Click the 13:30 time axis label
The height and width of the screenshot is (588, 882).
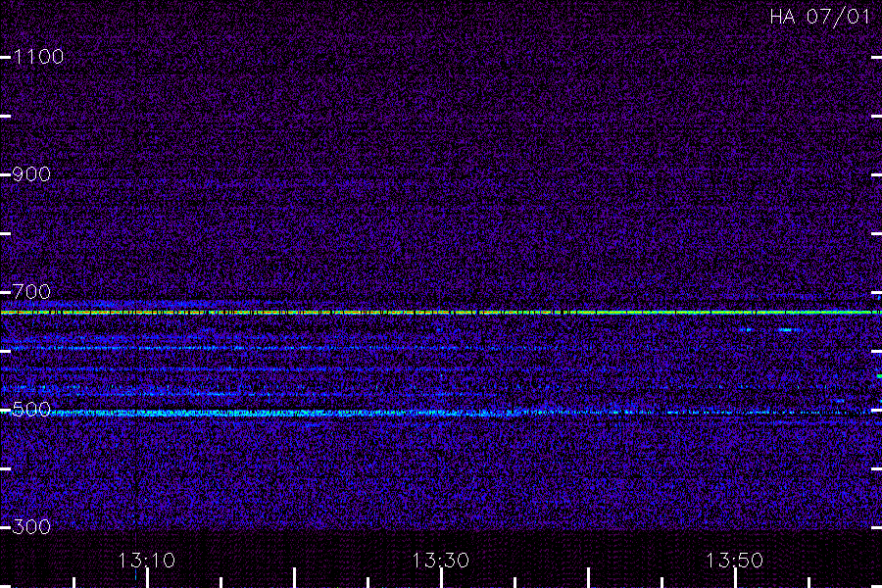(440, 561)
